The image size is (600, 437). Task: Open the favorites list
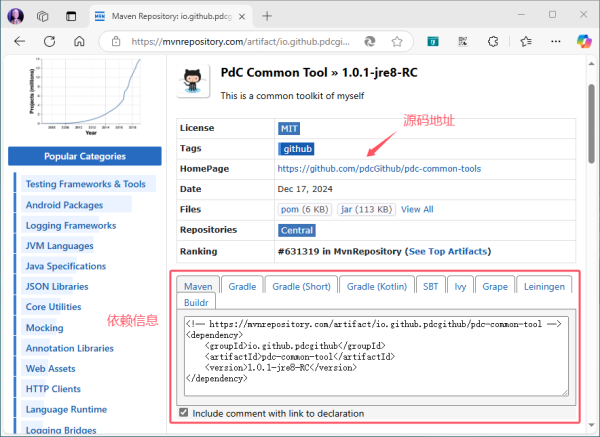click(526, 41)
